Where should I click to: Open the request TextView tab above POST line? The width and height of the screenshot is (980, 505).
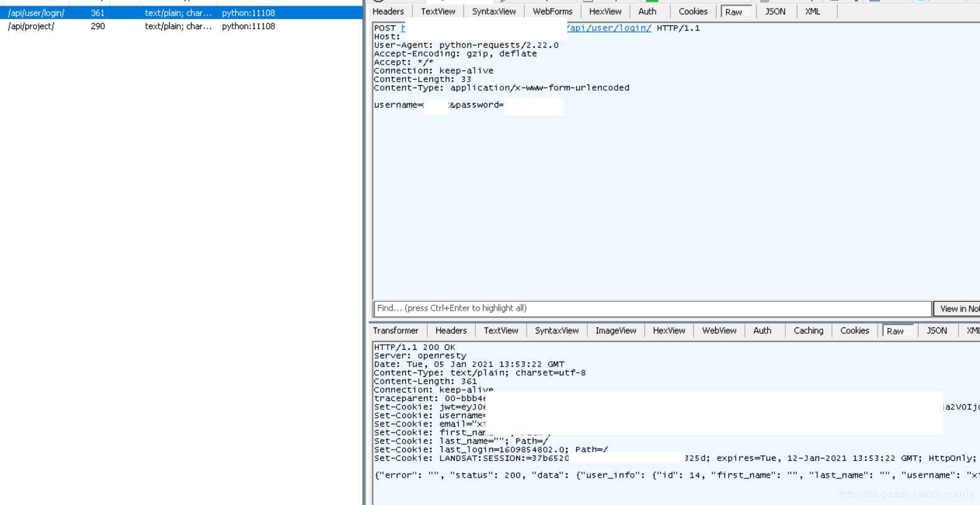[x=438, y=11]
